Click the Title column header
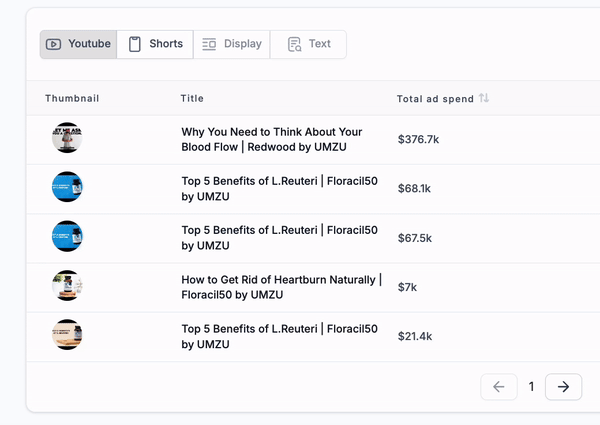Screen dimensions: 600x425 [x=192, y=98]
